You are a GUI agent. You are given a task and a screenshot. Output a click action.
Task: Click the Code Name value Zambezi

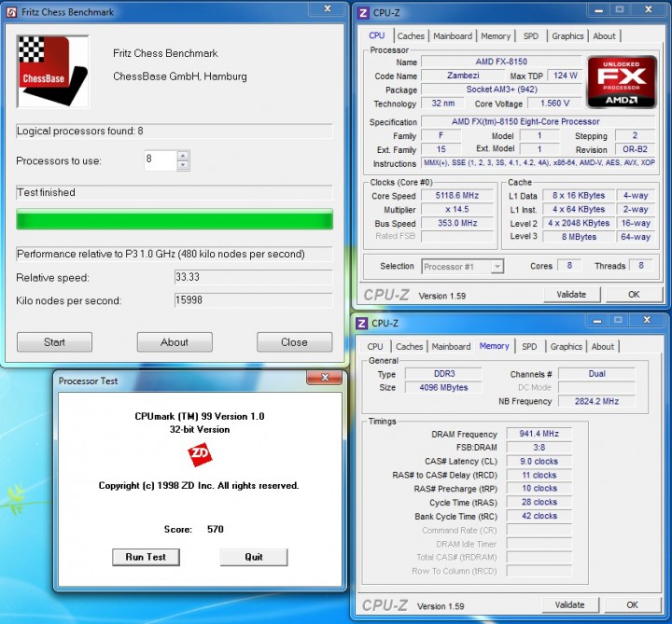click(x=463, y=76)
